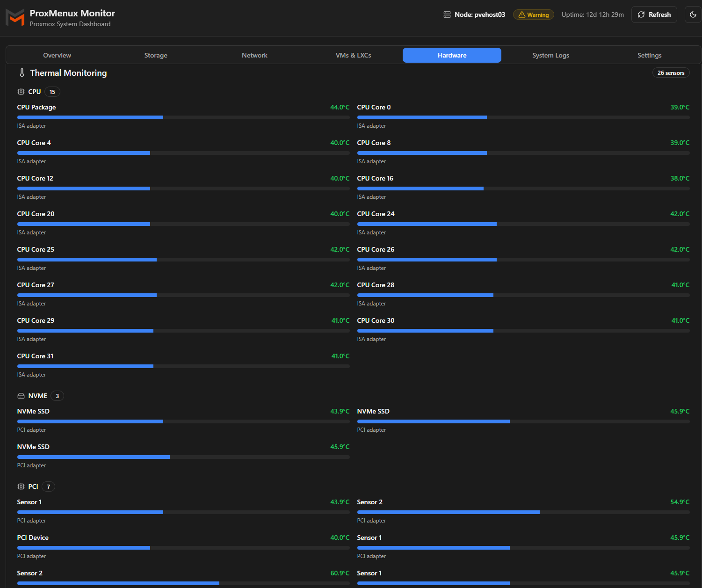Click the 26 sensors badge
702x588 pixels.
671,73
